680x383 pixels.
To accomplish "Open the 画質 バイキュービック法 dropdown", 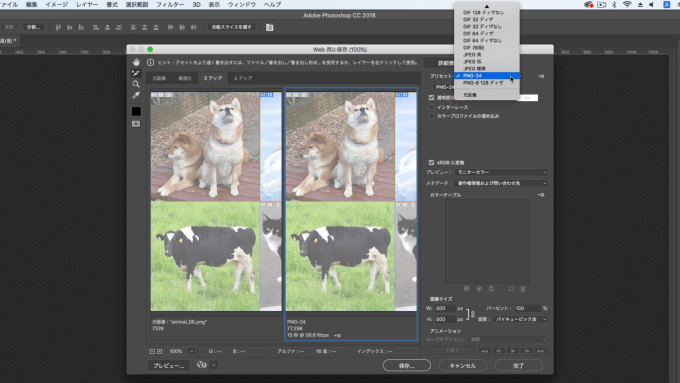I will pos(520,319).
